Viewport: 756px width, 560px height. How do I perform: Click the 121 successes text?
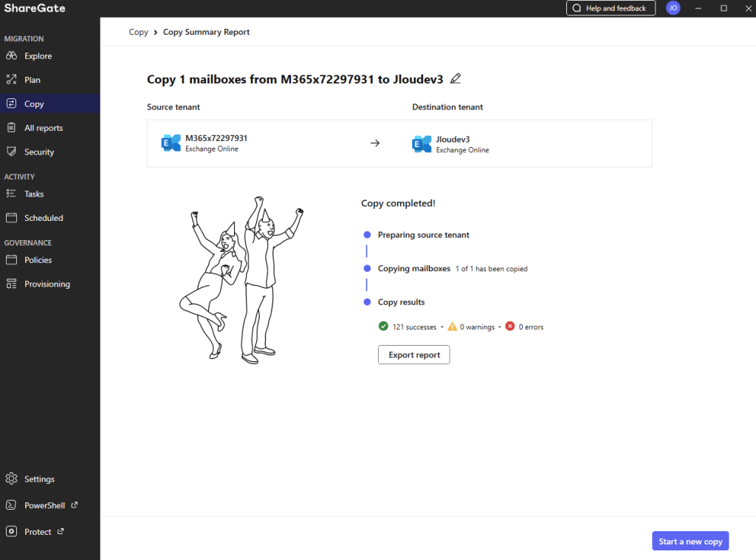pyautogui.click(x=414, y=327)
